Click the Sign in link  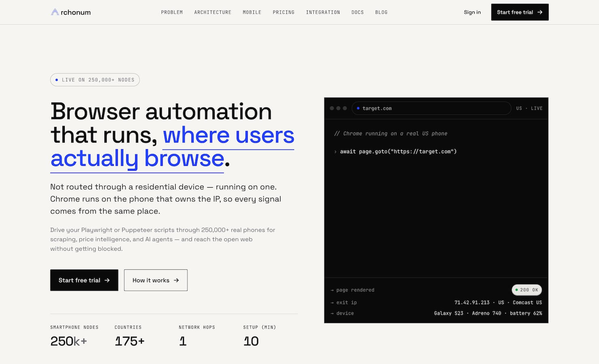[x=472, y=12]
